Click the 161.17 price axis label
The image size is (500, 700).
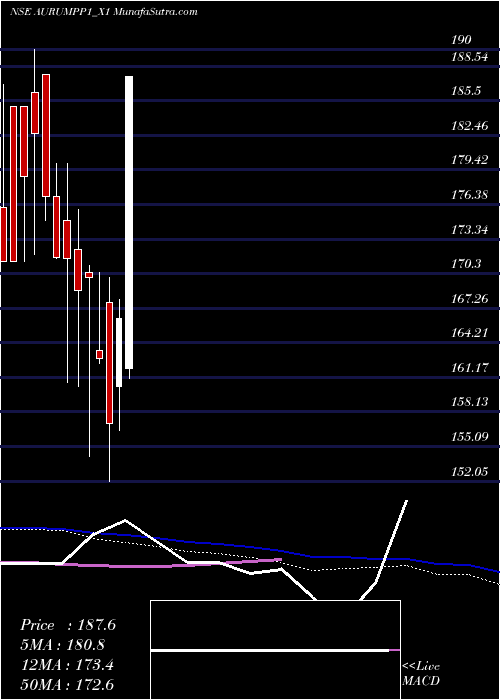coord(470,368)
